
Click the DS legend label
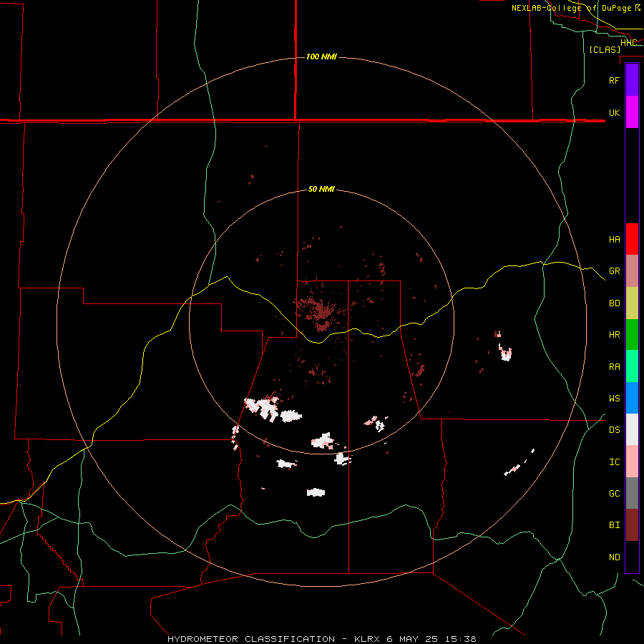tap(614, 430)
